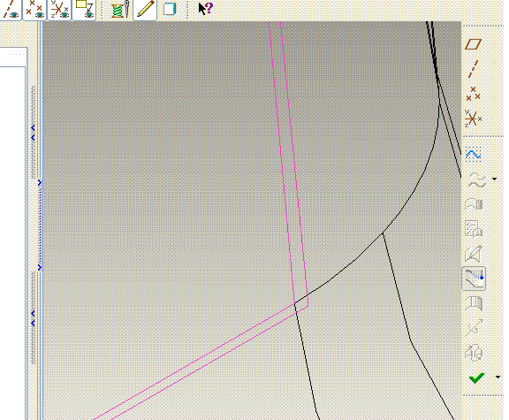Collapse the side panel with upper blue chevrons
The height and width of the screenshot is (420, 509).
tap(33, 133)
